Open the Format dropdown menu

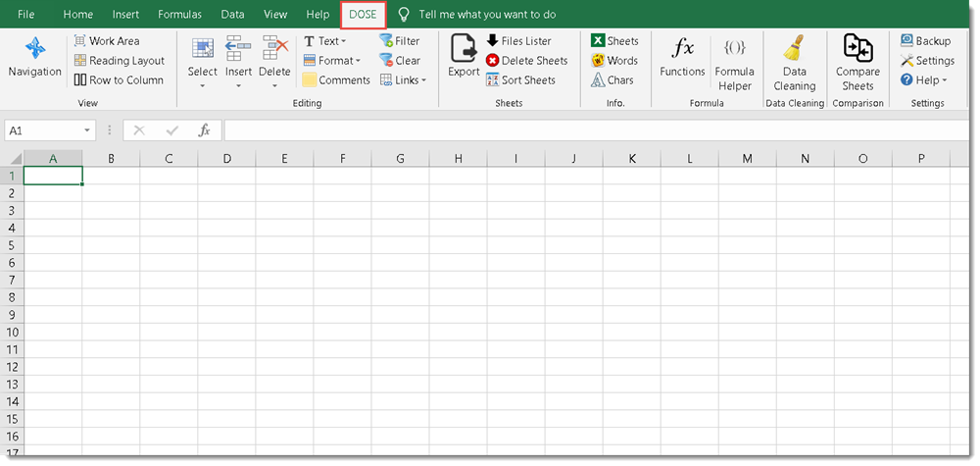coord(332,61)
